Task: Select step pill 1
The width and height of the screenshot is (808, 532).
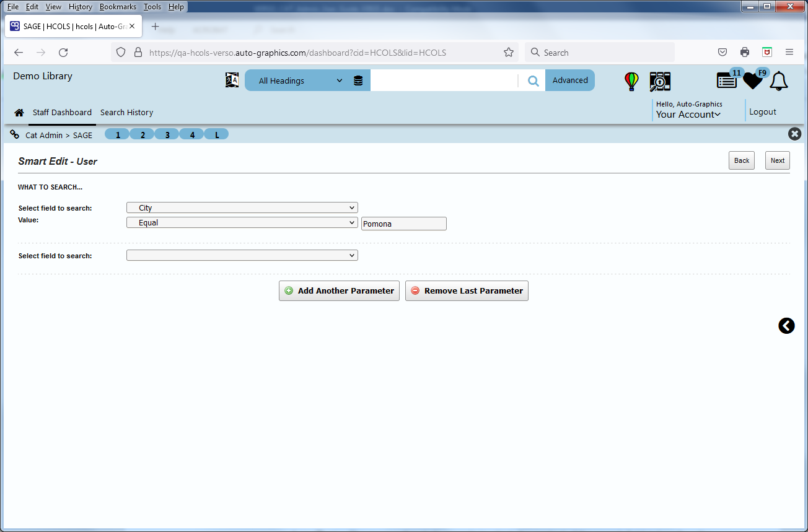Action: 118,134
